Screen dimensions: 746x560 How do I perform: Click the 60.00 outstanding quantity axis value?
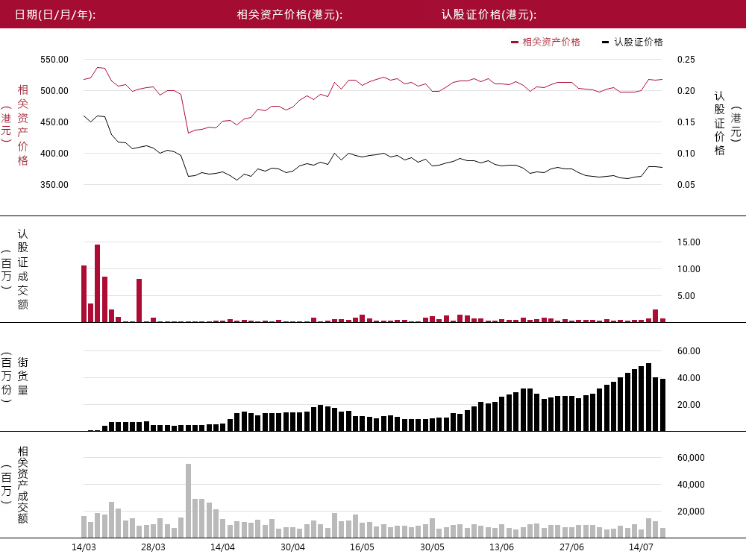click(689, 351)
